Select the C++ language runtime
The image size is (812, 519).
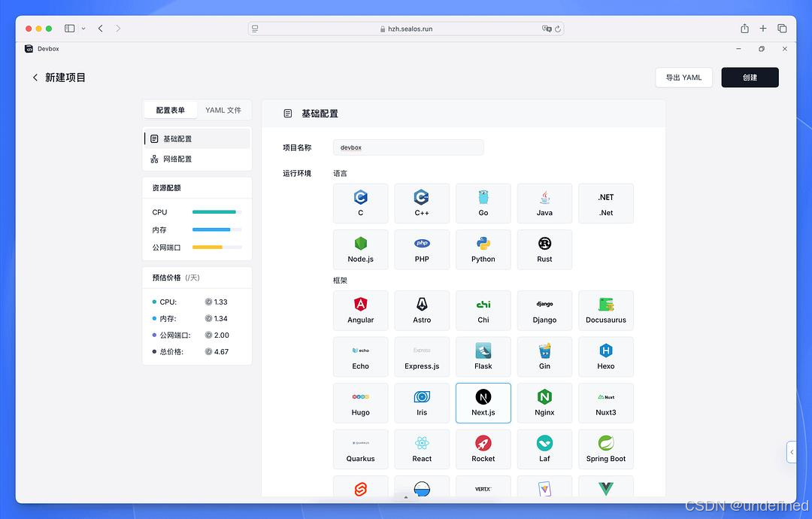coord(422,204)
